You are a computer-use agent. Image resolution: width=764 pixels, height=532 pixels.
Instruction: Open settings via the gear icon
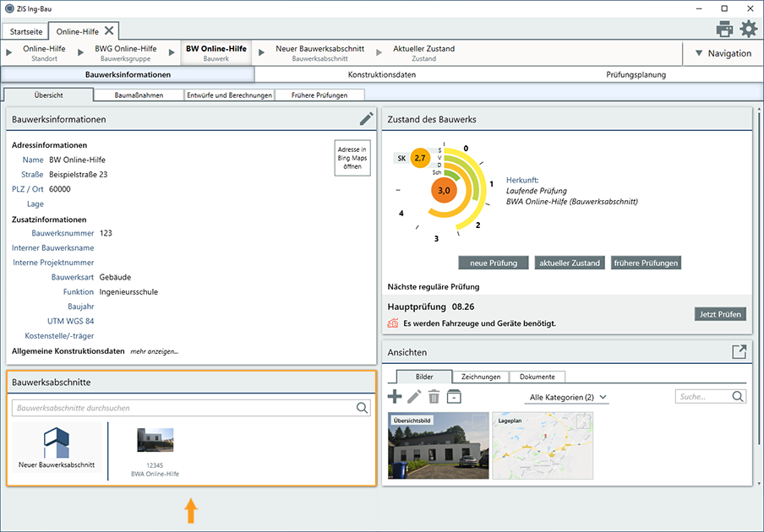(749, 30)
